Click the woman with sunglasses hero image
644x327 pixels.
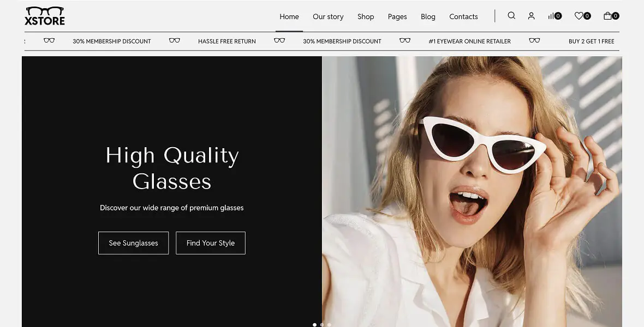[472, 191]
